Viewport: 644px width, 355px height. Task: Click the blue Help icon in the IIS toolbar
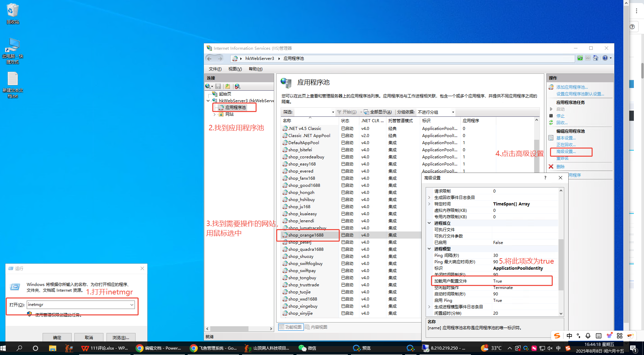coord(605,58)
